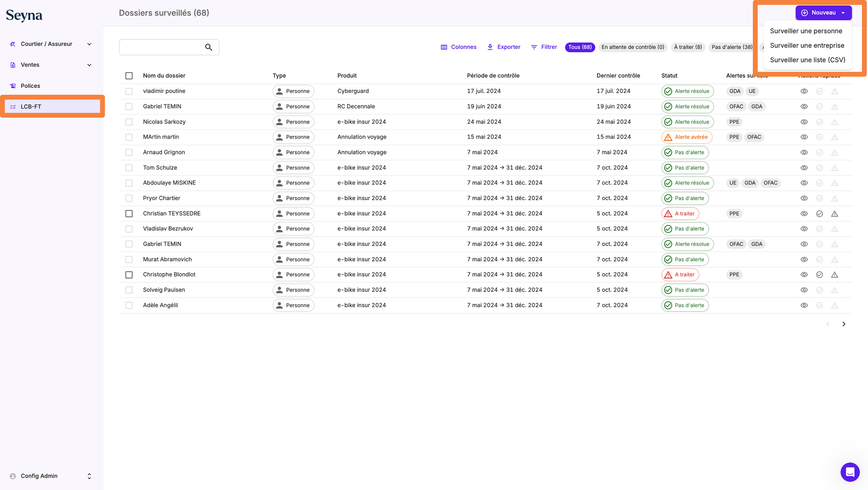
Task: Click eye icon for Solveig Paulsen
Action: tap(804, 290)
